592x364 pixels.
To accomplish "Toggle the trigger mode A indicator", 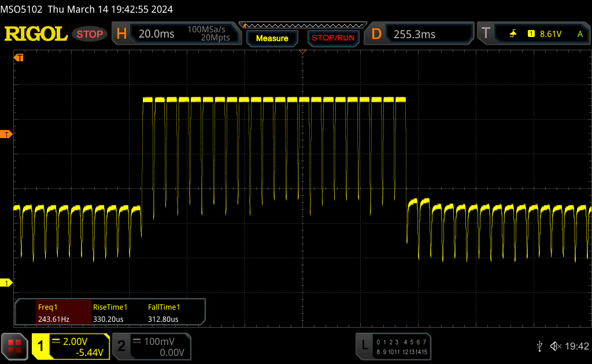I will [580, 34].
